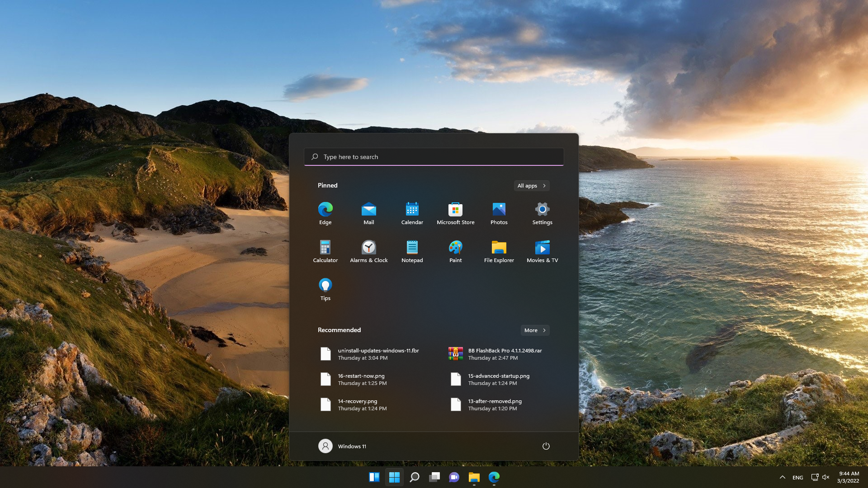Screen dimensions: 868x488
Task: Launch the Photos app
Action: 499,213
